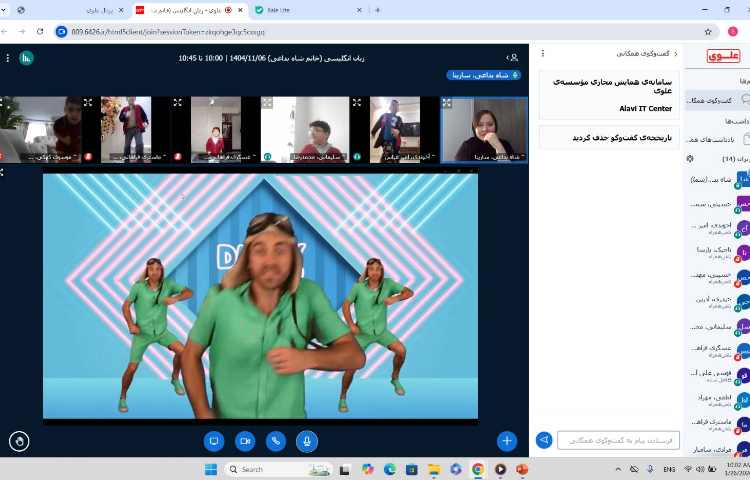Click the raise hand button

coord(19,440)
